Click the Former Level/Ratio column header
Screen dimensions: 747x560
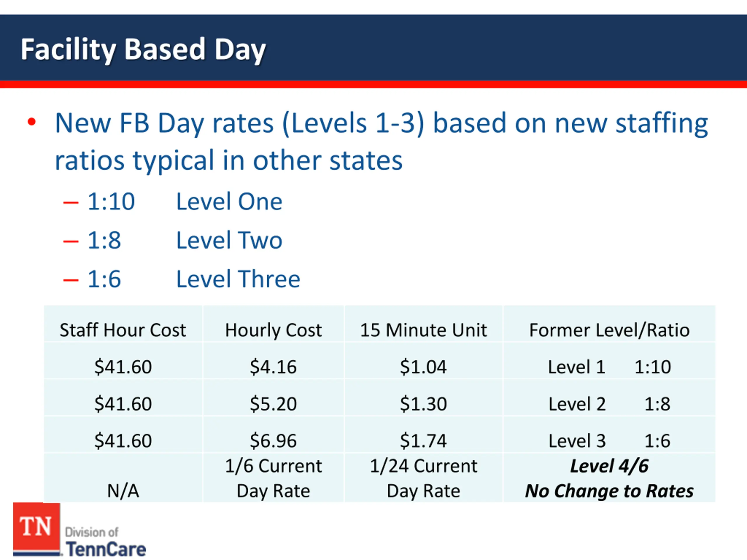609,330
